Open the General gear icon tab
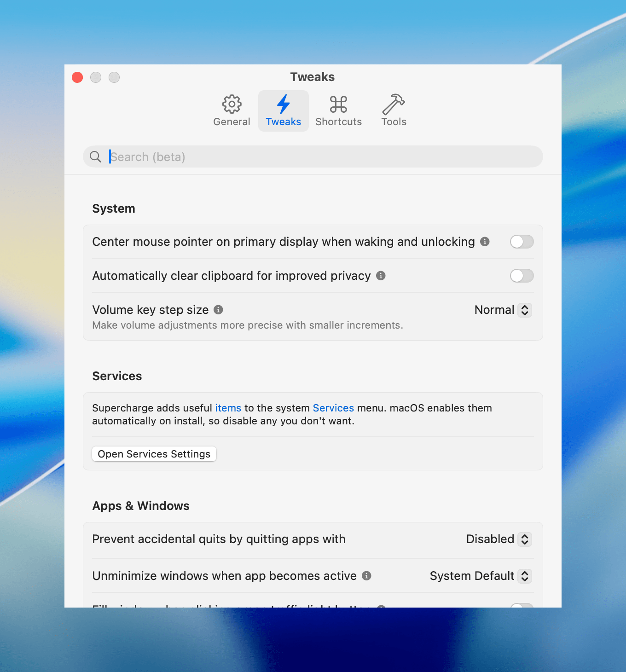626x672 pixels. point(232,110)
